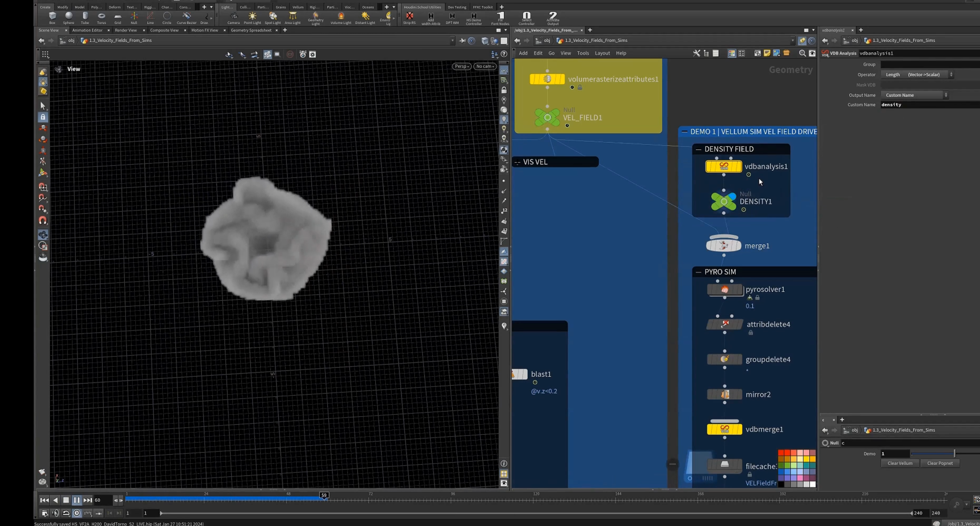The width and height of the screenshot is (980, 526).
Task: Select the merge1 node
Action: click(724, 246)
